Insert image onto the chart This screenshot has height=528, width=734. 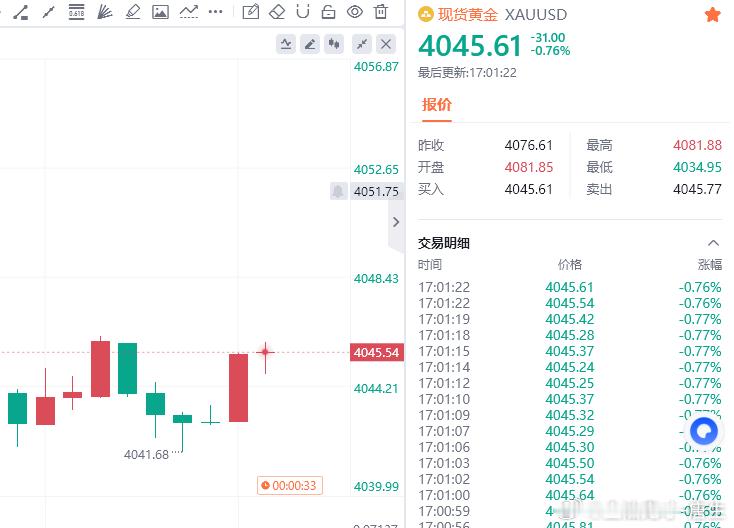[x=160, y=12]
